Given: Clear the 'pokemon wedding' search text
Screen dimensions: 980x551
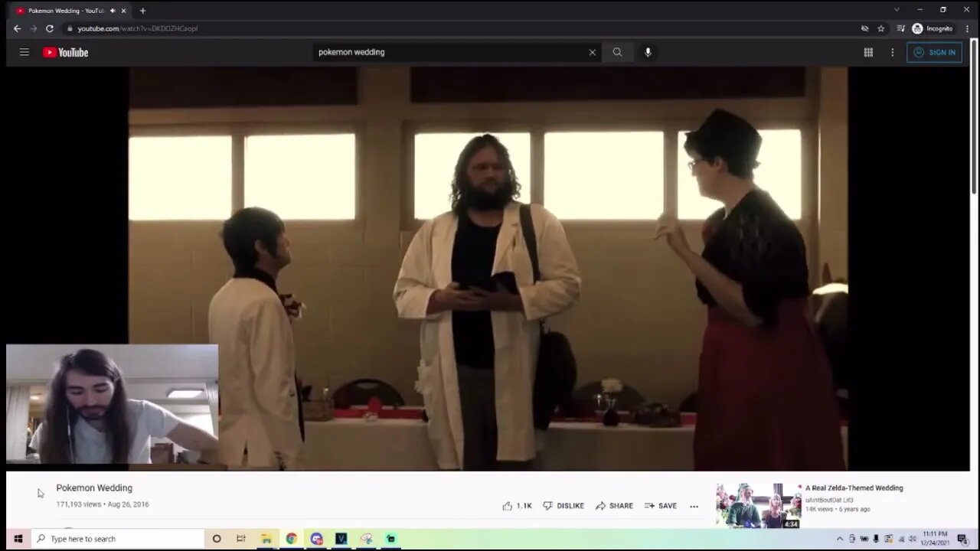Looking at the screenshot, I should [592, 52].
